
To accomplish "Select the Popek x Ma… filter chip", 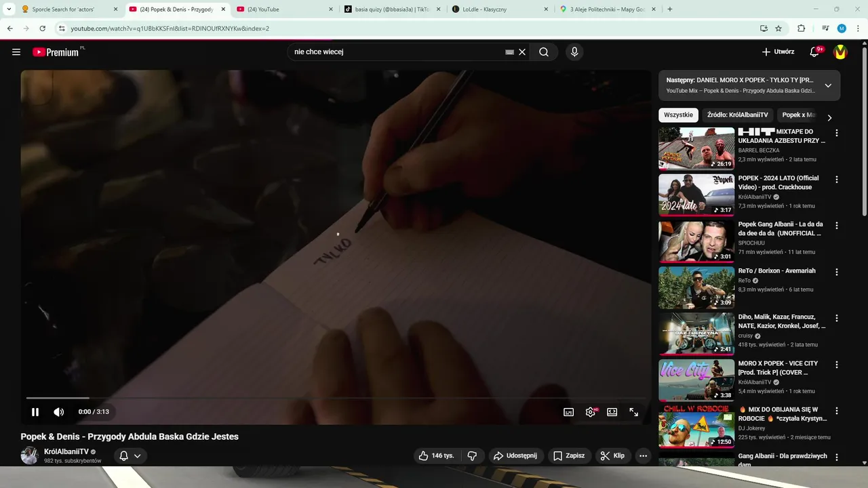I will coord(798,115).
